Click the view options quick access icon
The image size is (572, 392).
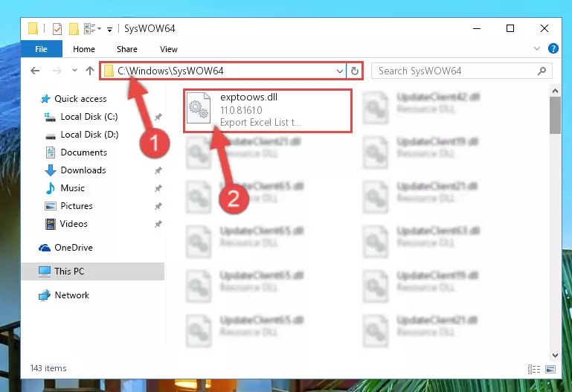tap(92, 28)
